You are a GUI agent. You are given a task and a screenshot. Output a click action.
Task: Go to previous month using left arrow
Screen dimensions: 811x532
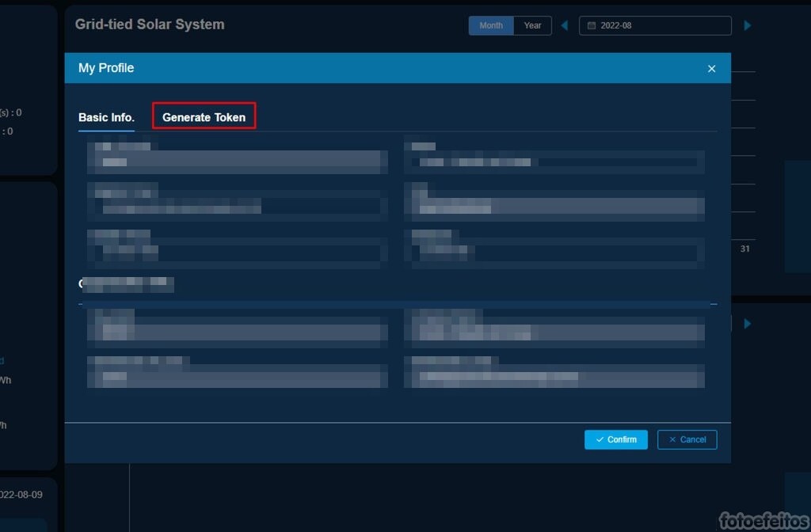click(565, 25)
